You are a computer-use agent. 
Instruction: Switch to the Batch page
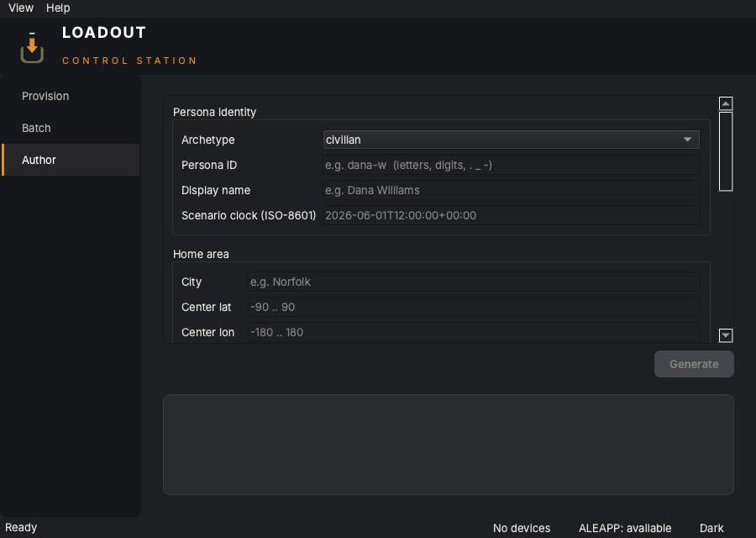coord(71,128)
